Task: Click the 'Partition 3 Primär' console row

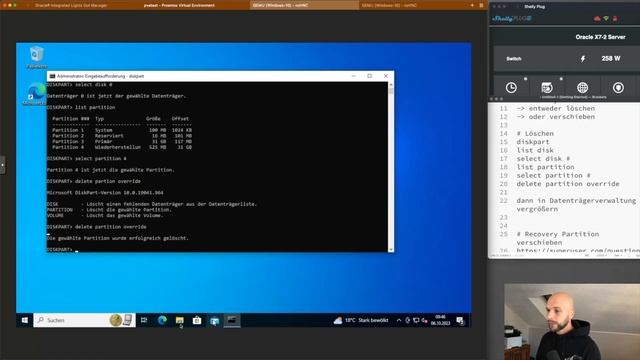Action: click(122, 141)
